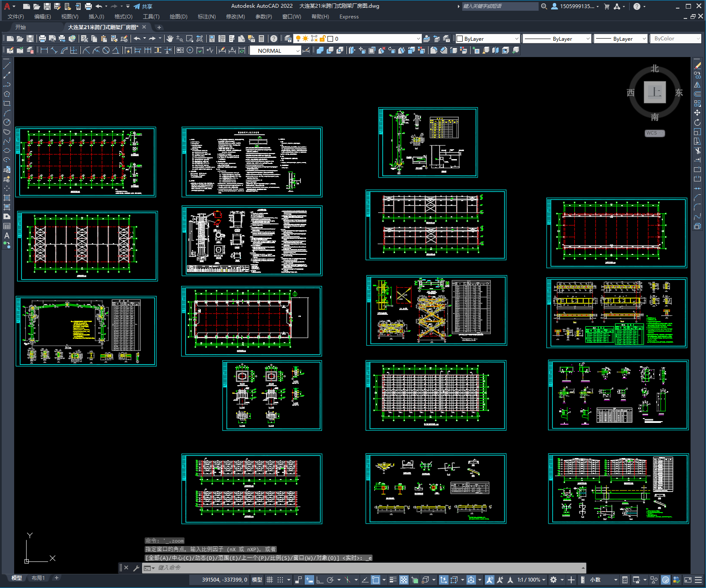Screen dimensions: 706x588
Task: Choose the Circle draw tool
Action: pyautogui.click(x=7, y=122)
